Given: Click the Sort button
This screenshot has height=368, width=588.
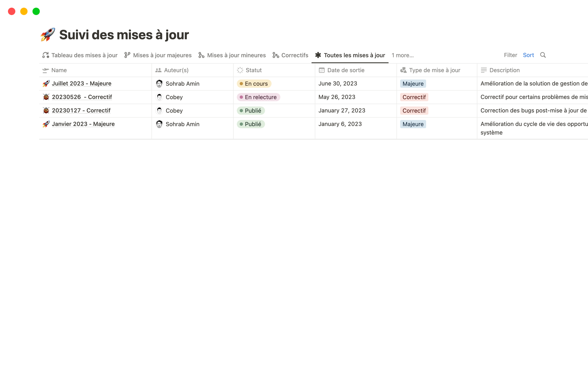Looking at the screenshot, I should point(528,55).
